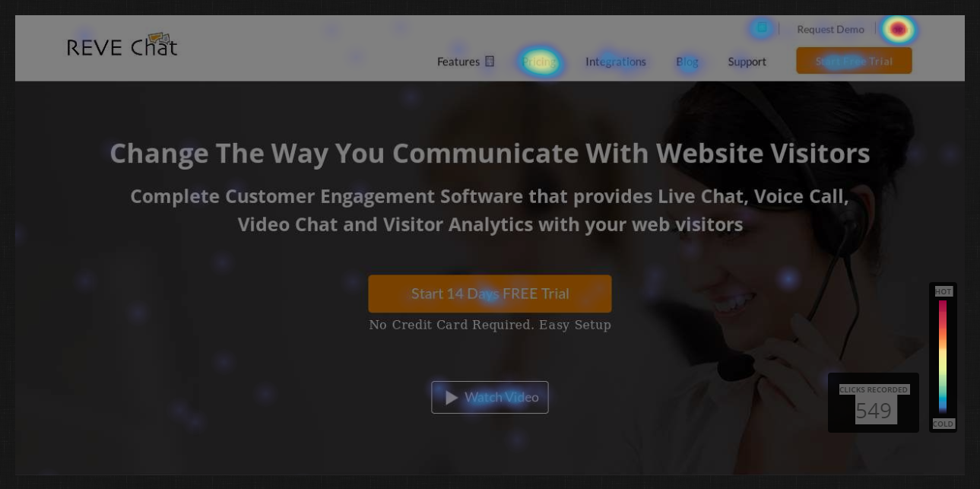Click the Watch Video button
The height and width of the screenshot is (489, 980).
pos(490,398)
